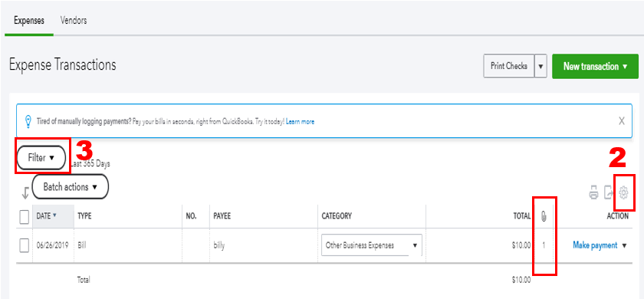
Task: Dismiss the bill pay tip banner
Action: (x=622, y=121)
